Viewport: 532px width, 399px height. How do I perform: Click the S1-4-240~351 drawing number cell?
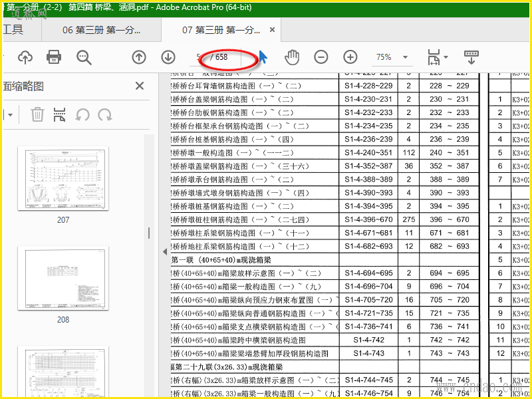[368, 153]
